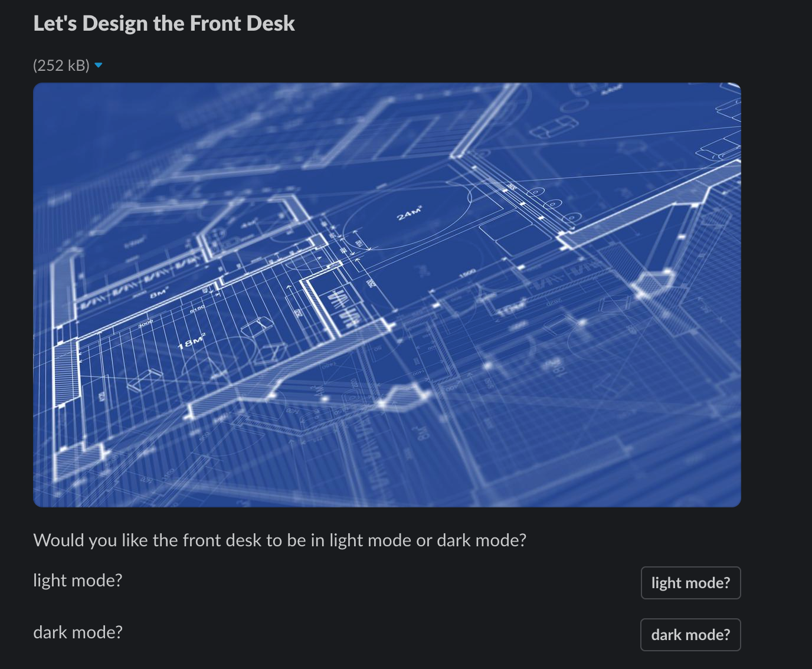Choose the dark mode? button

(x=690, y=635)
